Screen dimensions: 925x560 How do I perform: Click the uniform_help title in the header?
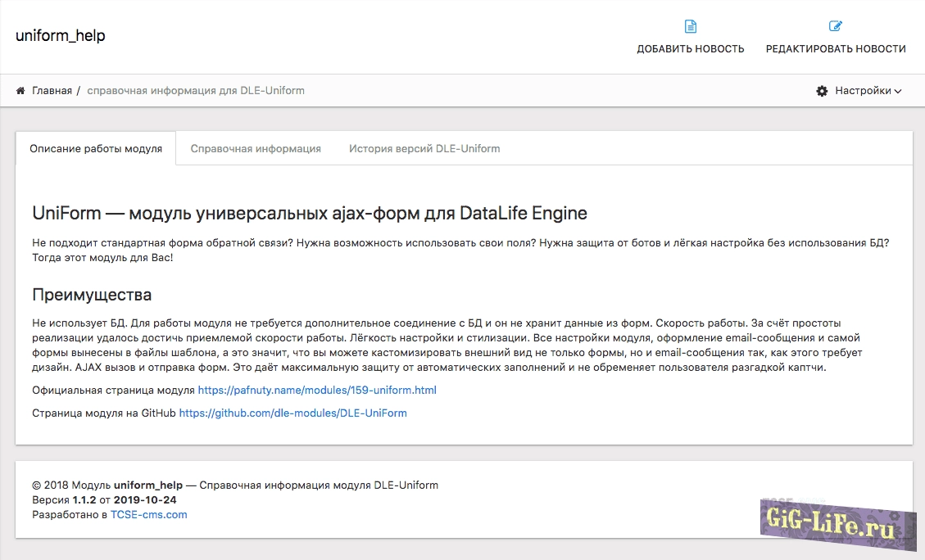click(61, 36)
